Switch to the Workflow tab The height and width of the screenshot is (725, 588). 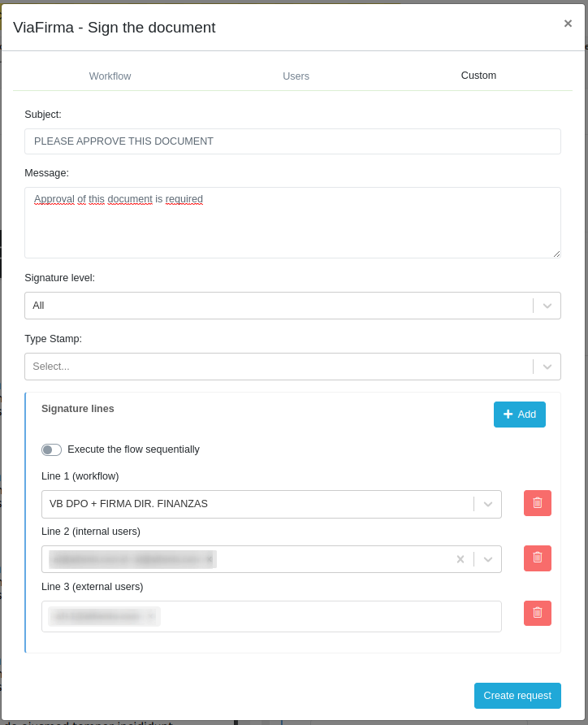click(x=110, y=76)
